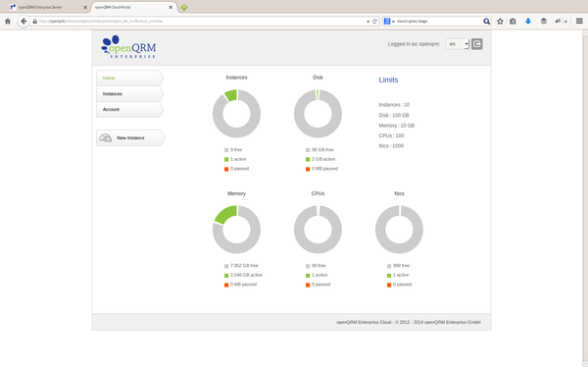This screenshot has height=367, width=588.
Task: Click the toolbar add-on icon left of hamburger menu
Action: point(558,22)
